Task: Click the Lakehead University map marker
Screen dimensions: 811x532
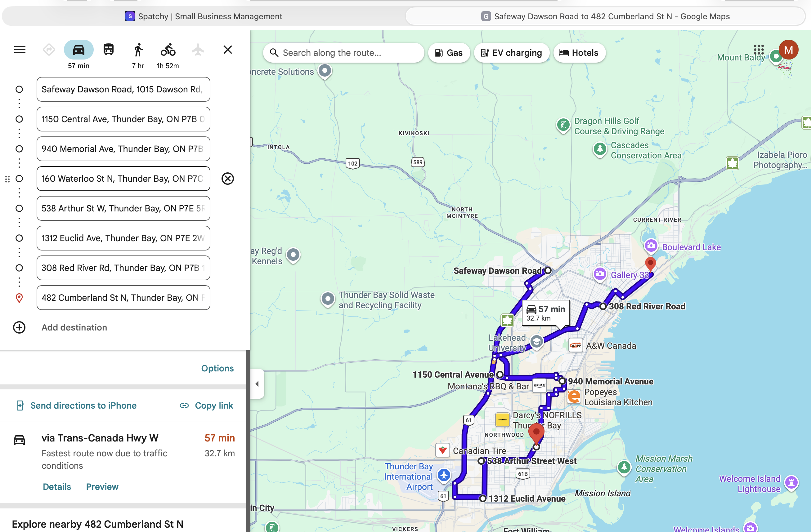Action: click(x=536, y=342)
